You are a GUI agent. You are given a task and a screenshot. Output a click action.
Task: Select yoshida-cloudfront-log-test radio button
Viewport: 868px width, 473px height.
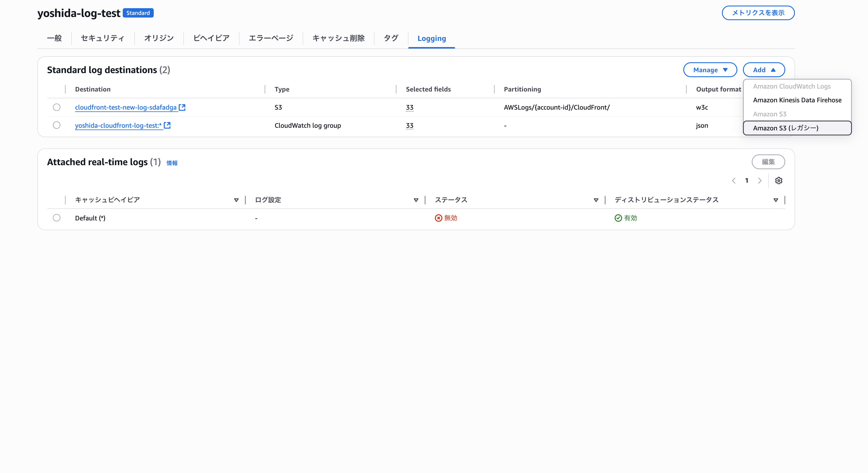57,125
